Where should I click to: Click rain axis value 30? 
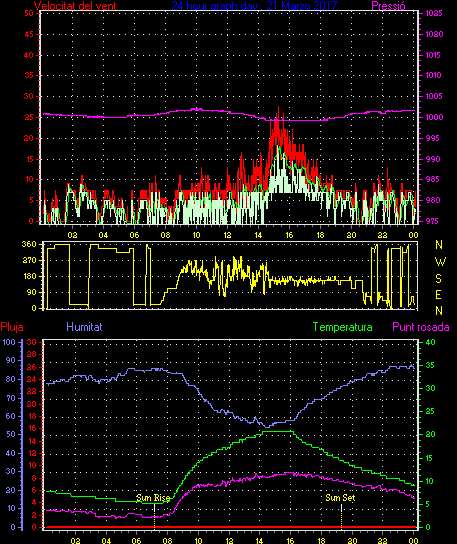point(32,342)
